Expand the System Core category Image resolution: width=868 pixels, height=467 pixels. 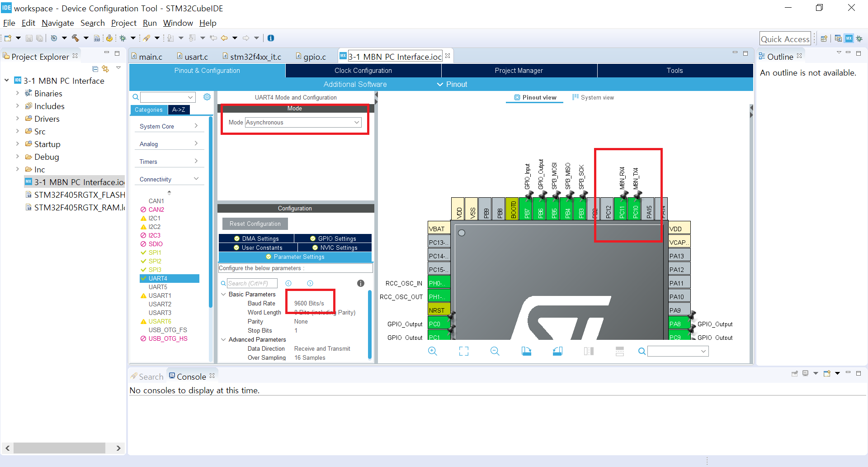(x=170, y=126)
